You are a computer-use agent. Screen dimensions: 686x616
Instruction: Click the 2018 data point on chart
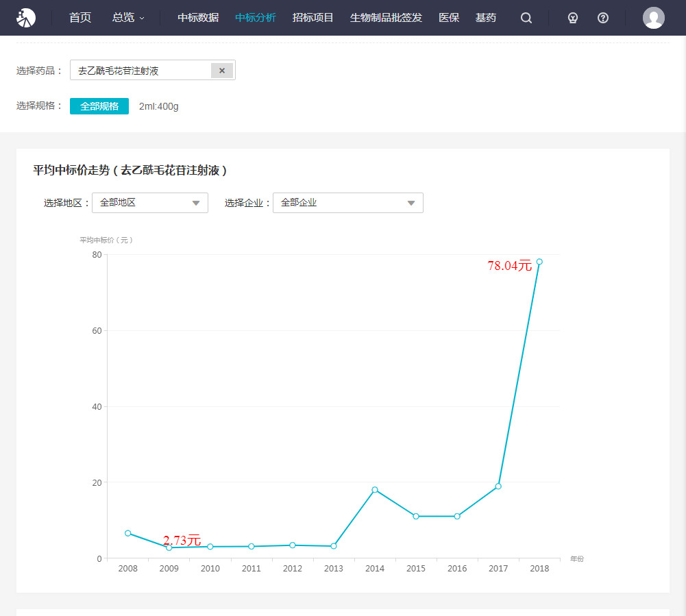(539, 262)
